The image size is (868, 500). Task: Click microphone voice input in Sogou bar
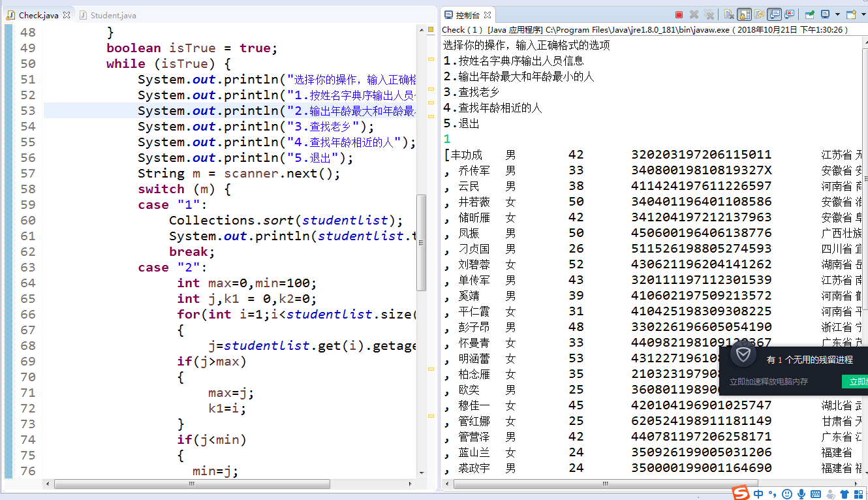[801, 494]
